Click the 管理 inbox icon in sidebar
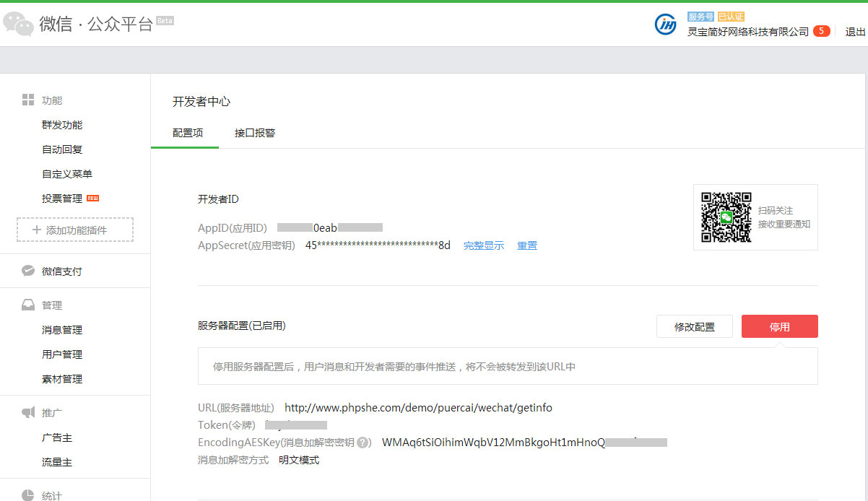The height and width of the screenshot is (501, 868). pos(28,305)
